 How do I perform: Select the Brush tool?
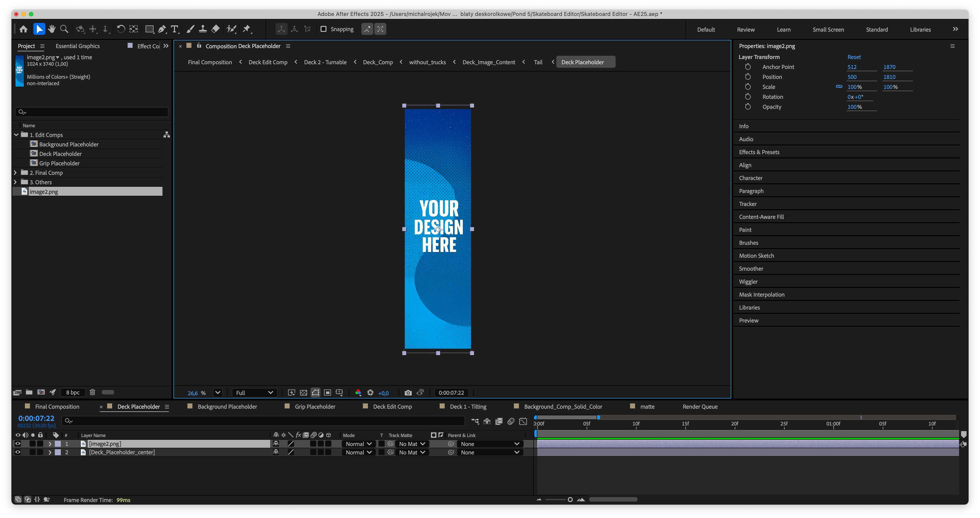tap(190, 29)
